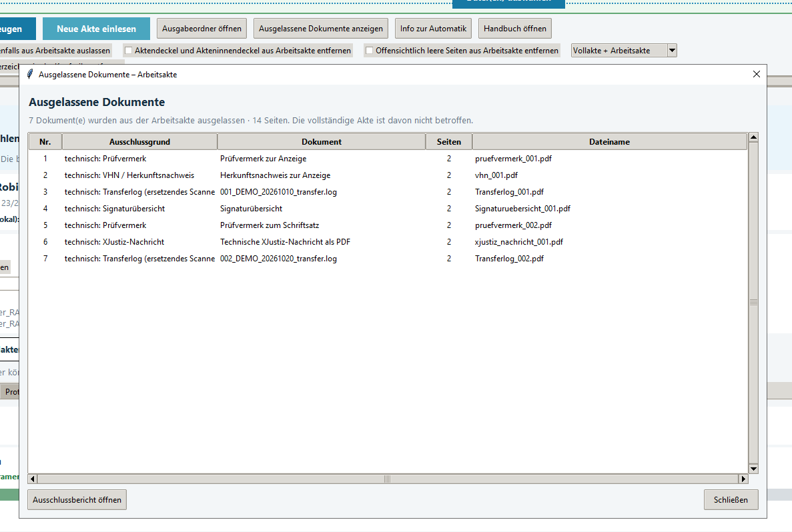Sort by the Nr. column header

point(45,142)
